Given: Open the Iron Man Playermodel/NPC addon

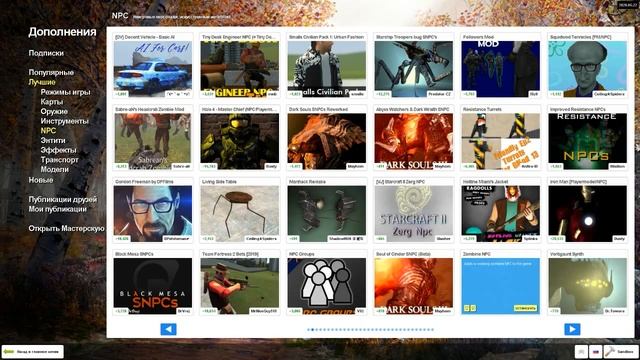Looking at the screenshot, I should pyautogui.click(x=587, y=213).
